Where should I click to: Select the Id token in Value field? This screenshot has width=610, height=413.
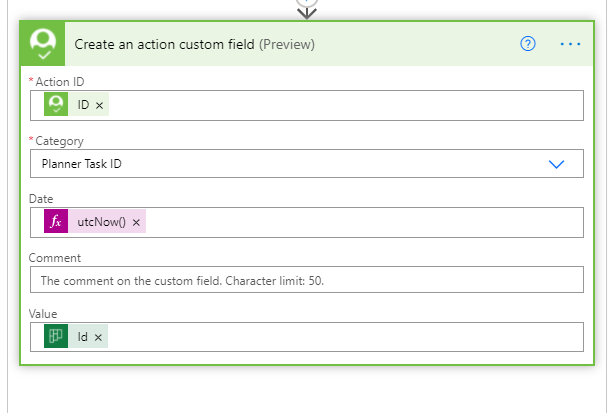click(82, 336)
